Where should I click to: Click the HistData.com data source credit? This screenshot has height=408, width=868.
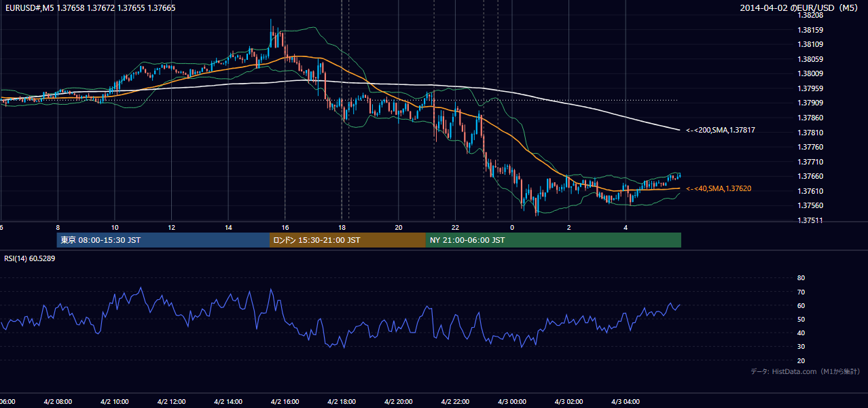click(806, 371)
